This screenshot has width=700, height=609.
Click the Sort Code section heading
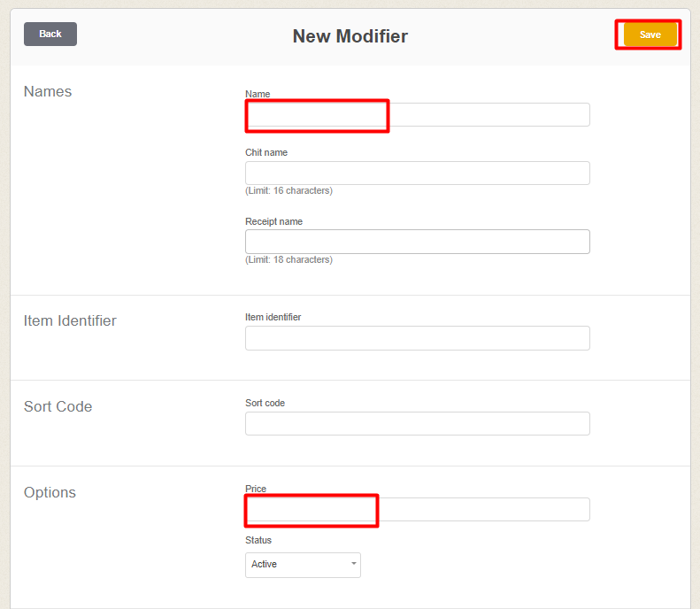[x=58, y=407]
